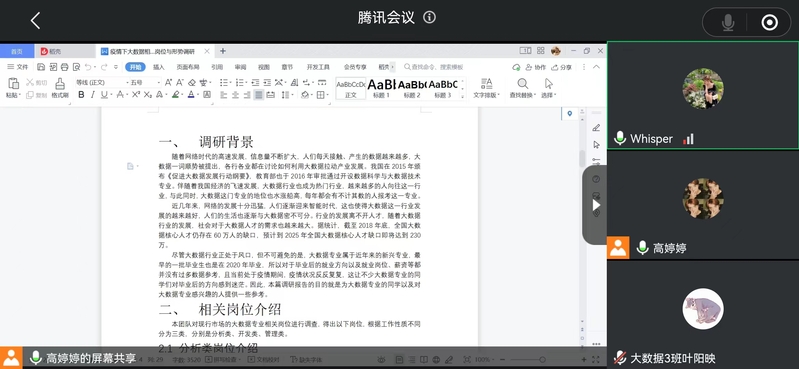Mute microphone in the top-right pill
Viewport: 799px width, 369px height.
click(x=728, y=22)
